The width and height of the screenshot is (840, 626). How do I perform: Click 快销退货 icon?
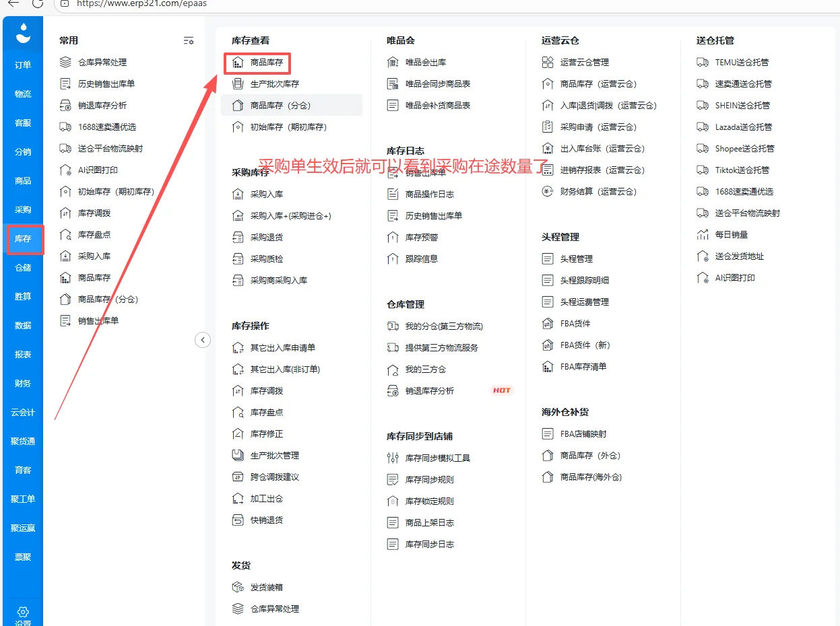[x=237, y=520]
